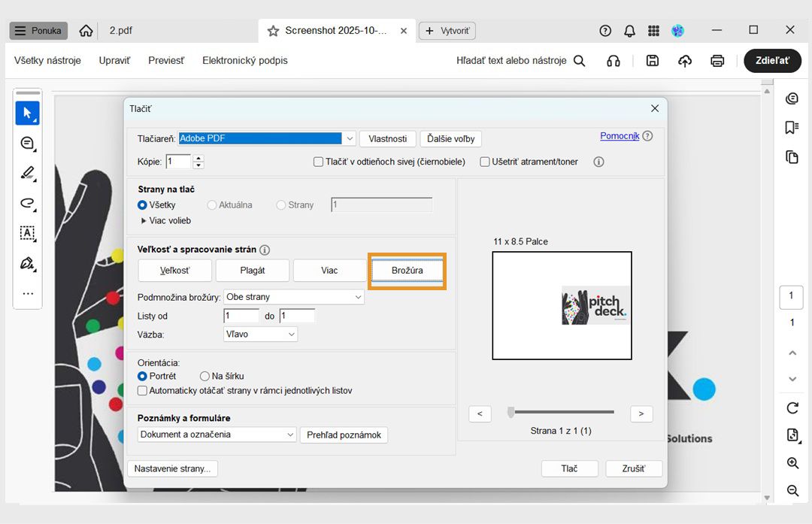This screenshot has height=524, width=812.
Task: Click the Ďalšie voľby button
Action: [x=451, y=139]
